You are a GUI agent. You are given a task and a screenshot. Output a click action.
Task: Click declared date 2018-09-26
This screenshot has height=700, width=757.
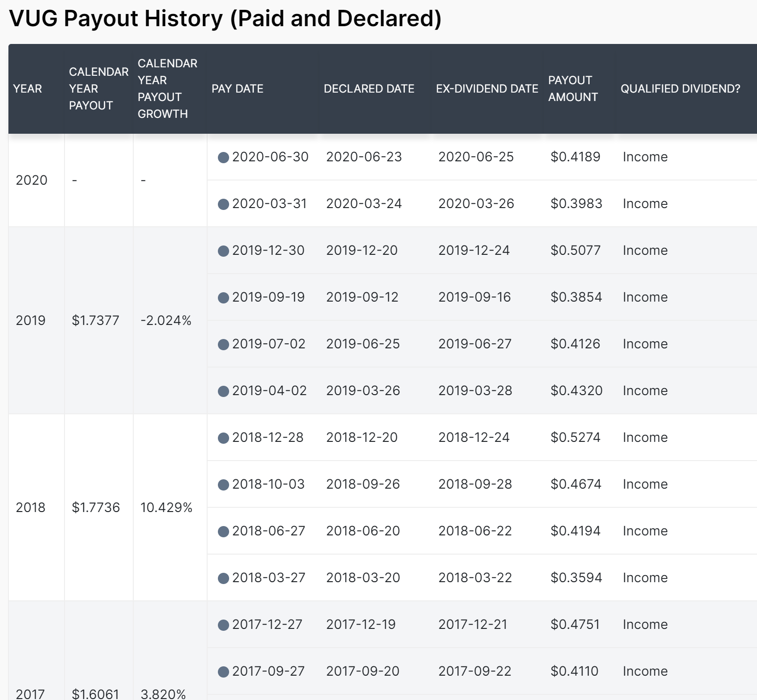[x=363, y=484]
